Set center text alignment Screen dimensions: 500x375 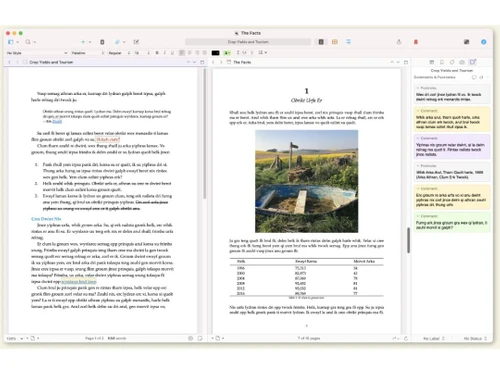click(190, 53)
